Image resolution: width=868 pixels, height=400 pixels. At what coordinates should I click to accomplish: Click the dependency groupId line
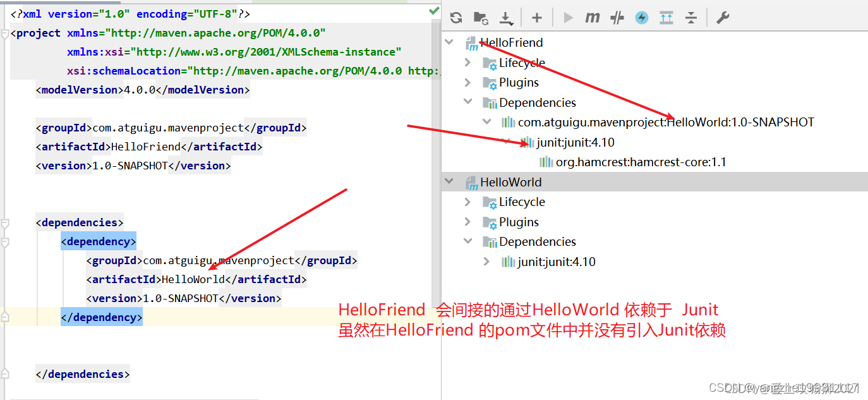(222, 260)
